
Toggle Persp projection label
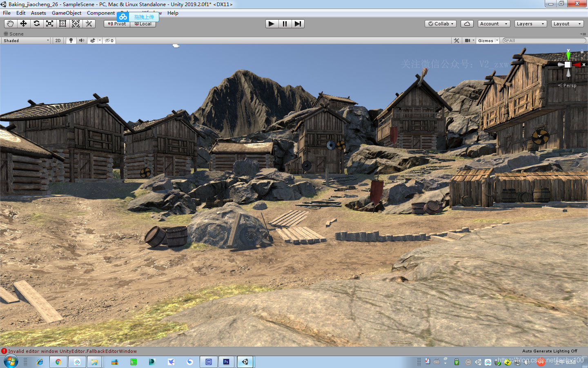pos(567,85)
